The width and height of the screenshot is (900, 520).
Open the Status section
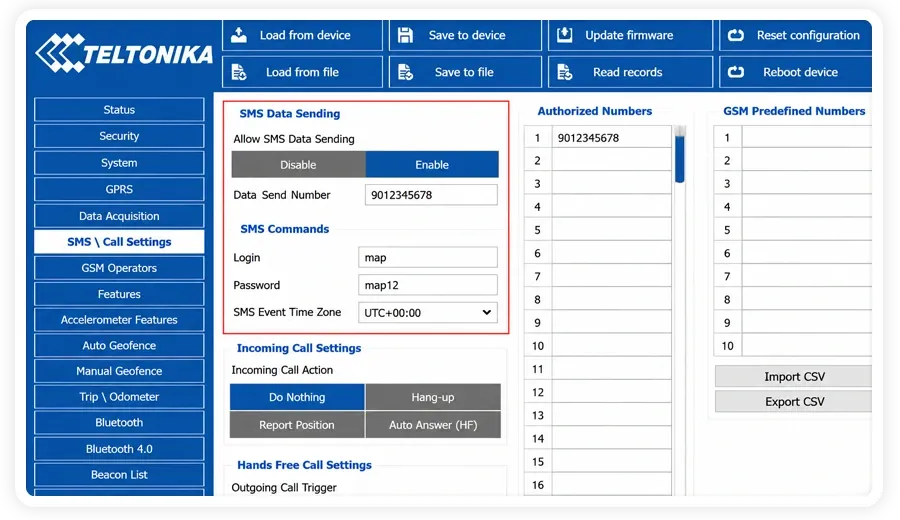(119, 110)
